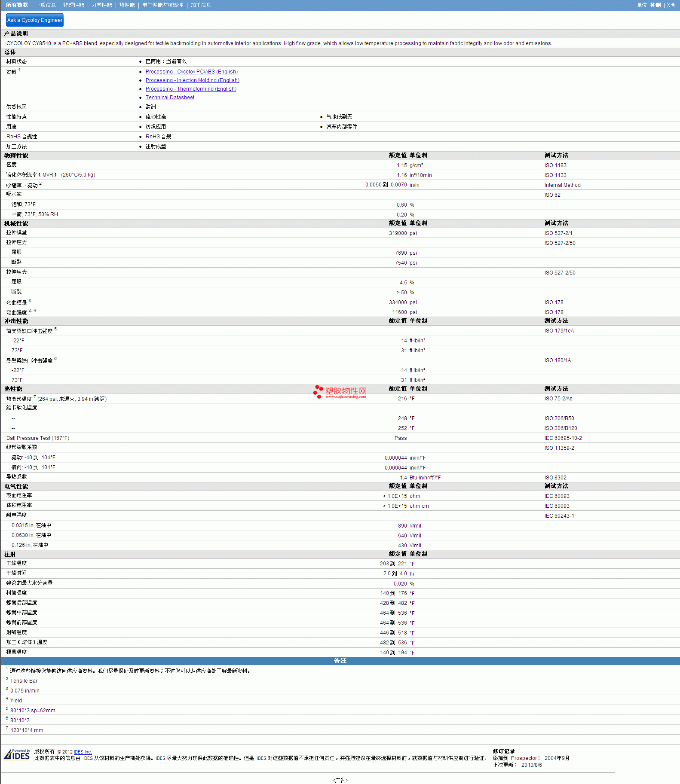Click the RoHS 合规性 property label
Screen dimensions: 680x784
click(x=21, y=137)
